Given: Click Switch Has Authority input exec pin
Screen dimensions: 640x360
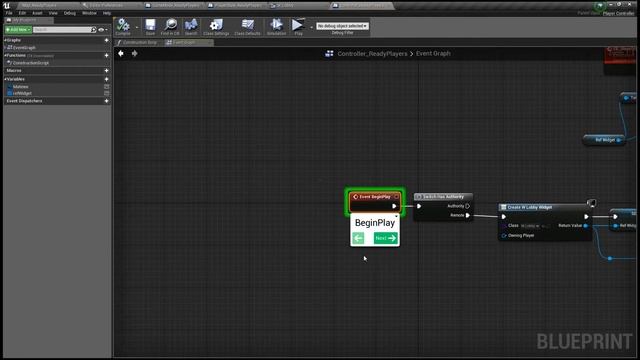Looking at the screenshot, I should (419, 206).
